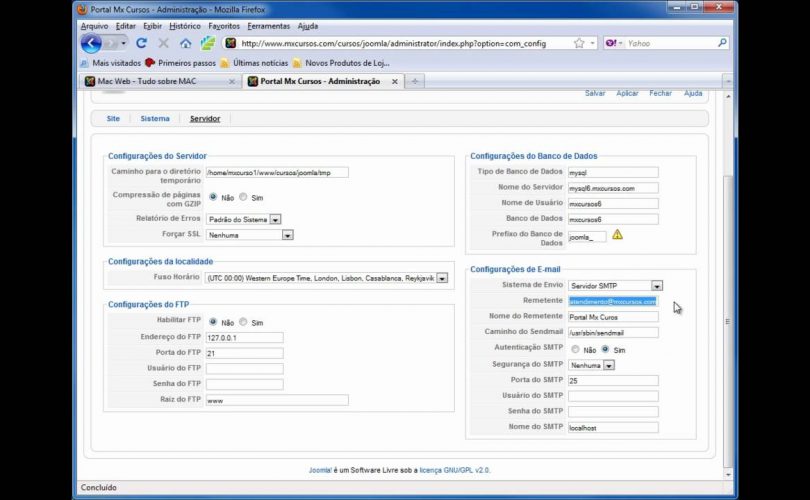Go to the browser home page icon

coord(185,43)
